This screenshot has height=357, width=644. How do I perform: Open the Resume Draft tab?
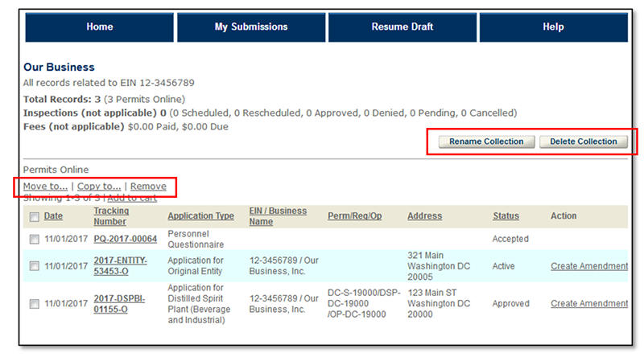402,27
